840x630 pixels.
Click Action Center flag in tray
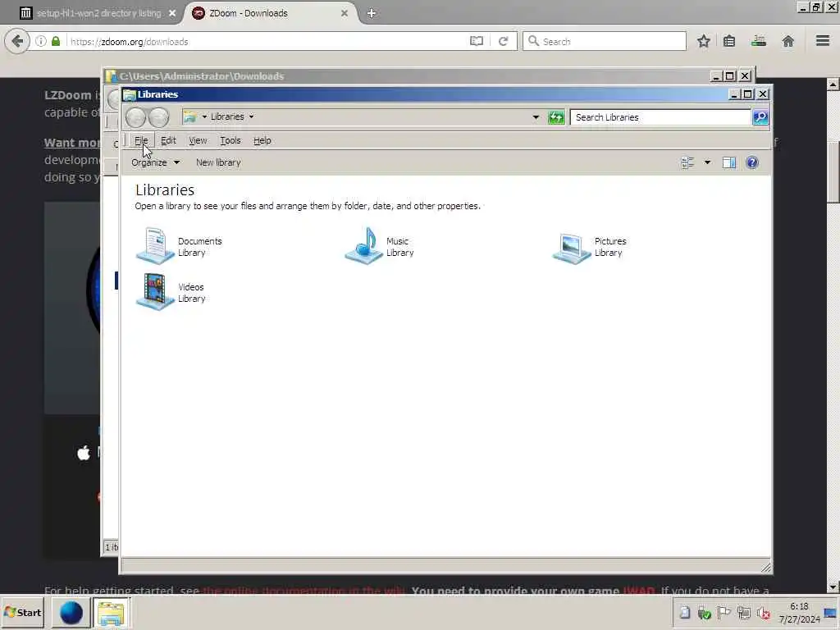click(724, 612)
